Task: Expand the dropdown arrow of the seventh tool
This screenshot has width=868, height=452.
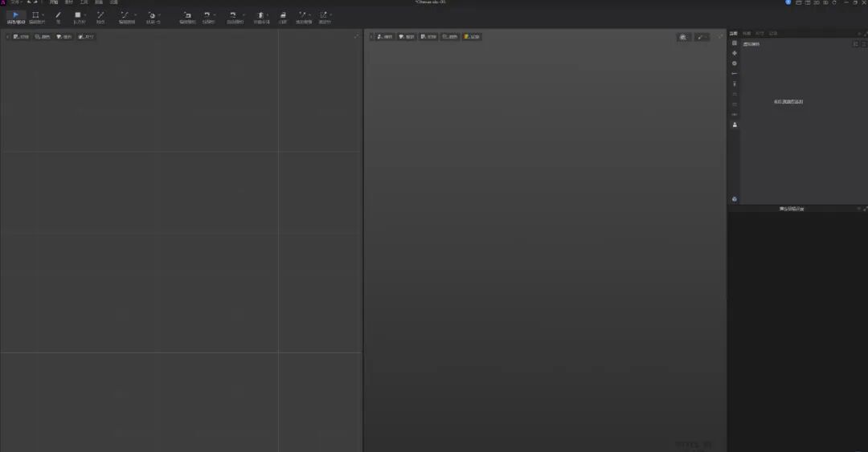Action: point(159,15)
